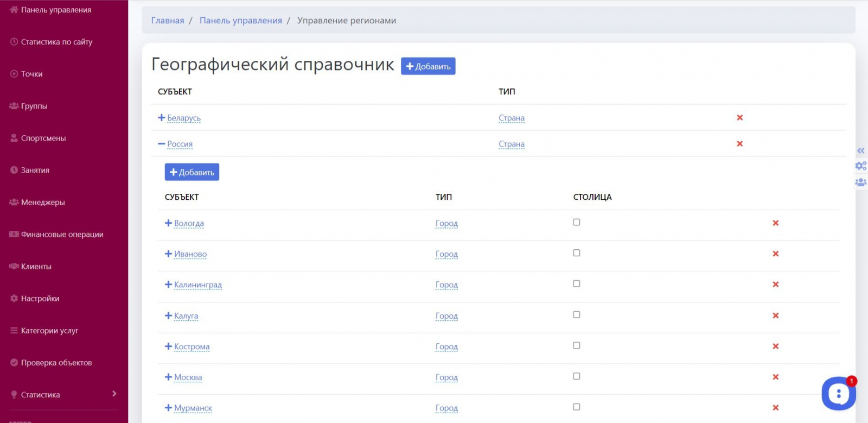Remove Москва using its red cross

point(776,377)
